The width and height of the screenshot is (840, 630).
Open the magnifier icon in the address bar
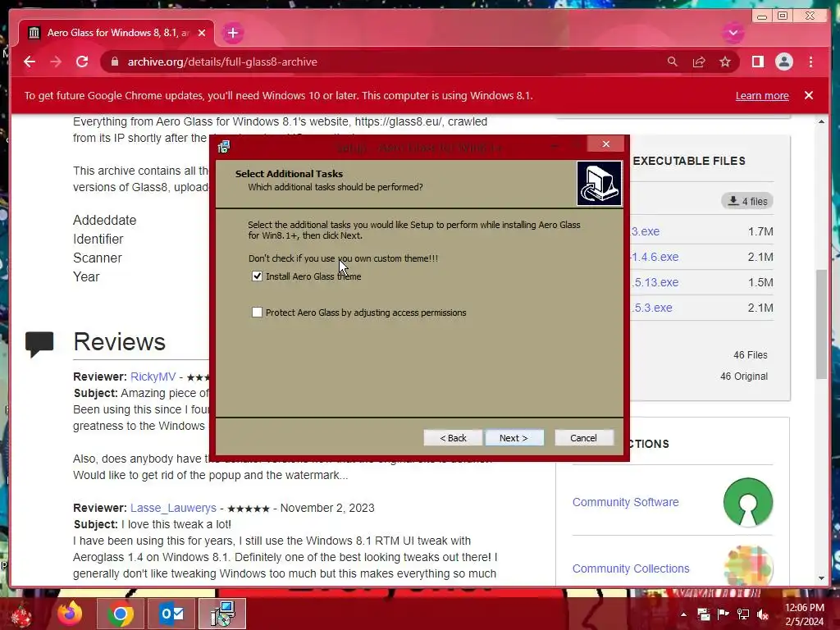coord(673,62)
